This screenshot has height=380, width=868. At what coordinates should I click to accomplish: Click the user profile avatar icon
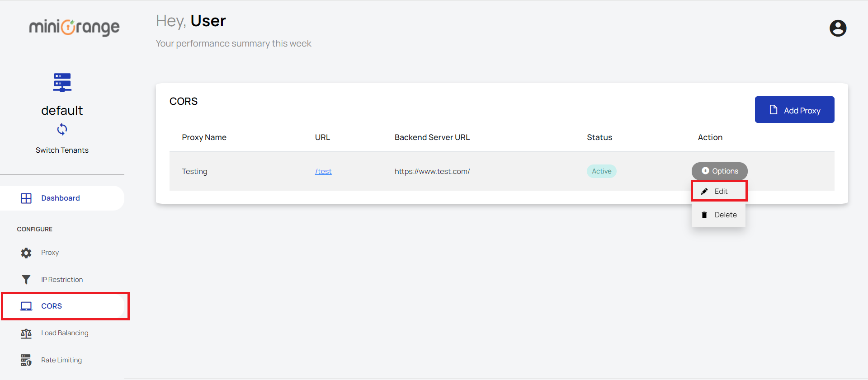coord(838,28)
